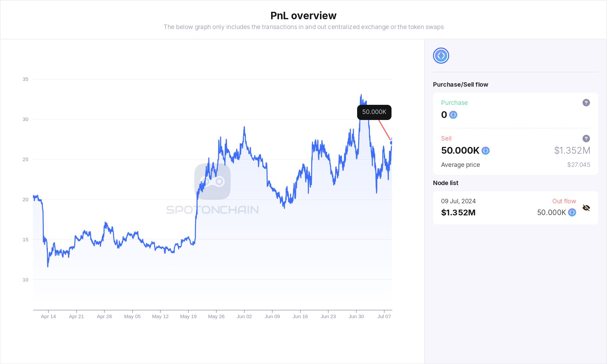This screenshot has height=364, width=607.
Task: Click the token icon beside Out flow 50.000K
Action: 572,213
